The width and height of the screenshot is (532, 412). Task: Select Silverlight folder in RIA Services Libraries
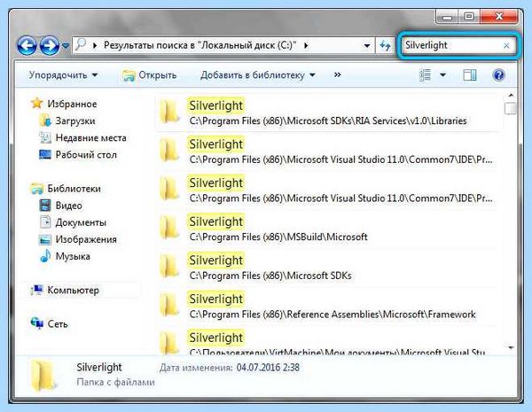point(327,113)
